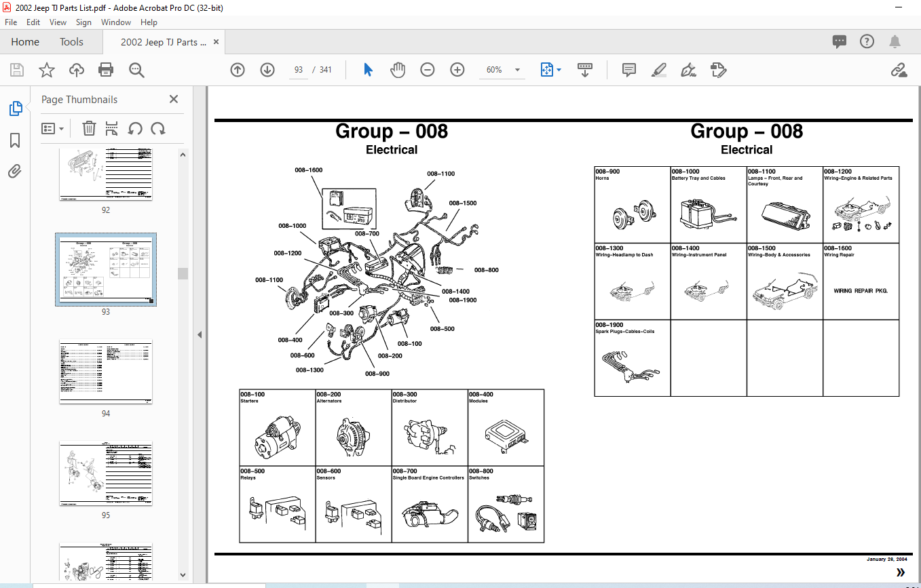921x588 pixels.
Task: Save the file with the floppy disk icon
Action: [17, 70]
